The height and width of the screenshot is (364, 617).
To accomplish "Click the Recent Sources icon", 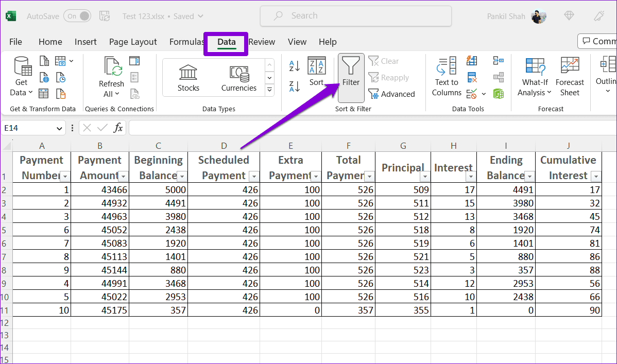I will coord(61,78).
